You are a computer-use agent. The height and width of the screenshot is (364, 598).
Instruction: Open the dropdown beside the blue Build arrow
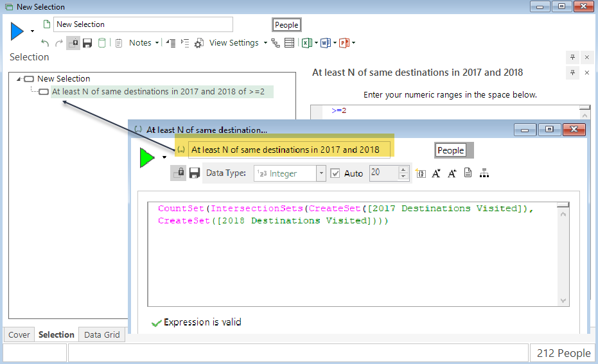click(x=32, y=31)
